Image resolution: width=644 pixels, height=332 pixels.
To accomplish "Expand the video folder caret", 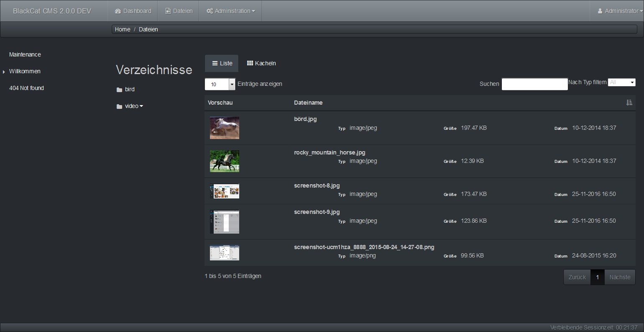I will [141, 106].
